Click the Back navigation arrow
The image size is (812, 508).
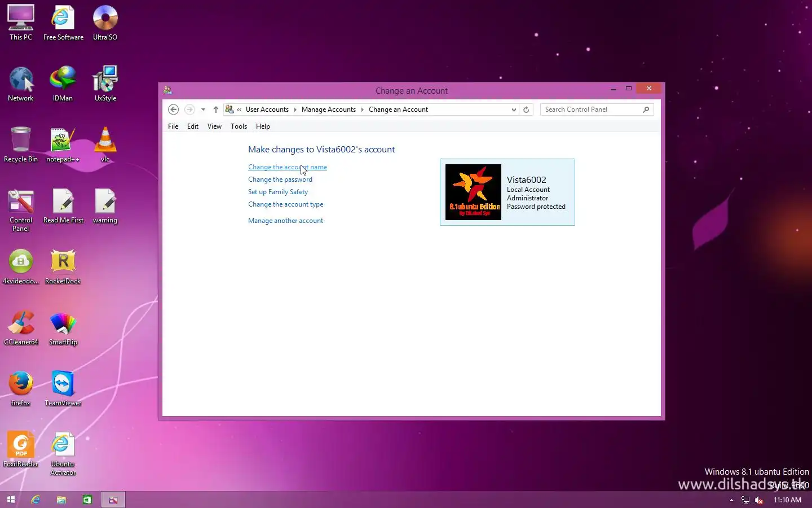174,110
